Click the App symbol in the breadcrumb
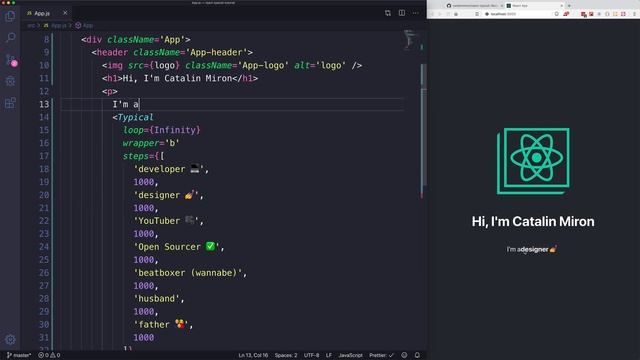Image resolution: width=640 pixels, height=360 pixels. [84, 25]
